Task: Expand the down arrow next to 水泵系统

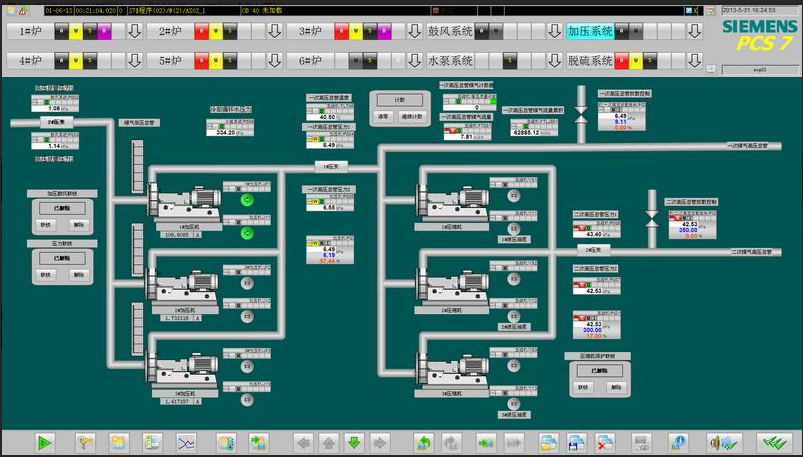Action: (x=555, y=61)
